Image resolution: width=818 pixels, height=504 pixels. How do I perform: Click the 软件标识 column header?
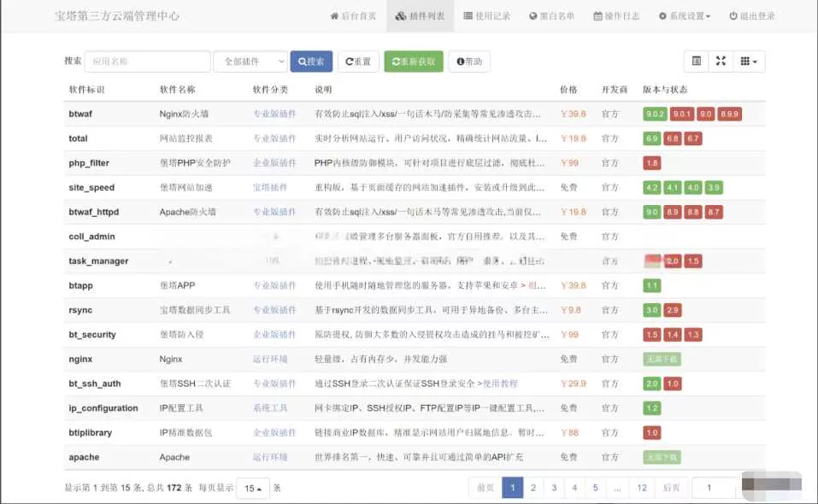(86, 90)
